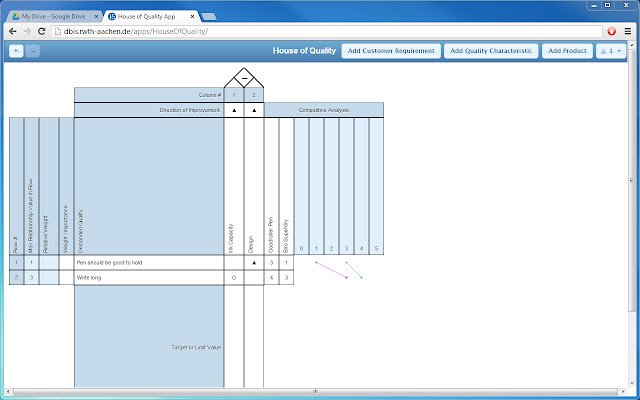Click the greyed redo arrow button
The width and height of the screenshot is (640, 400).
pyautogui.click(x=33, y=51)
